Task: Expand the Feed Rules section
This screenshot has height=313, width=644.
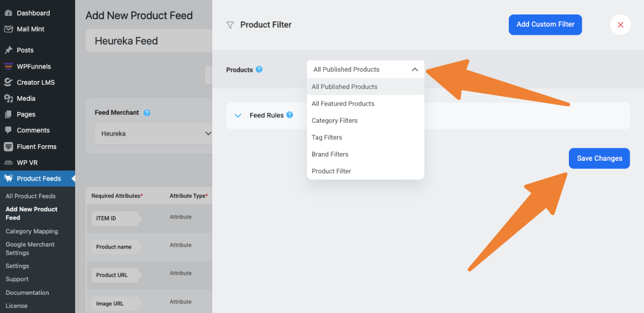Action: click(238, 116)
